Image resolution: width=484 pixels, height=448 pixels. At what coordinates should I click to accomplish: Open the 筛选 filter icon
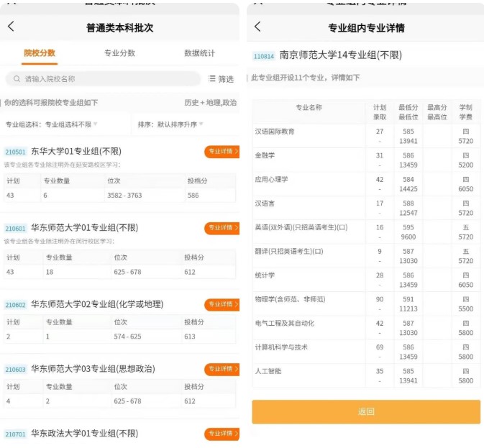(212, 79)
